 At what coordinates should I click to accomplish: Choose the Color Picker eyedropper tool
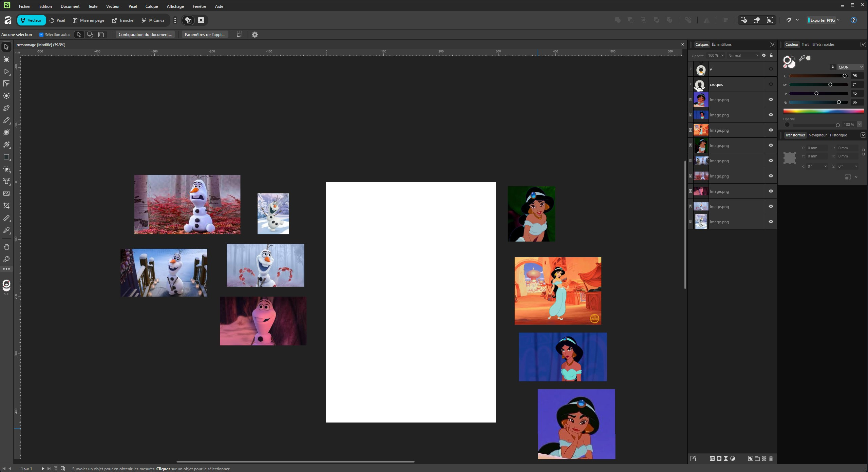point(6,230)
